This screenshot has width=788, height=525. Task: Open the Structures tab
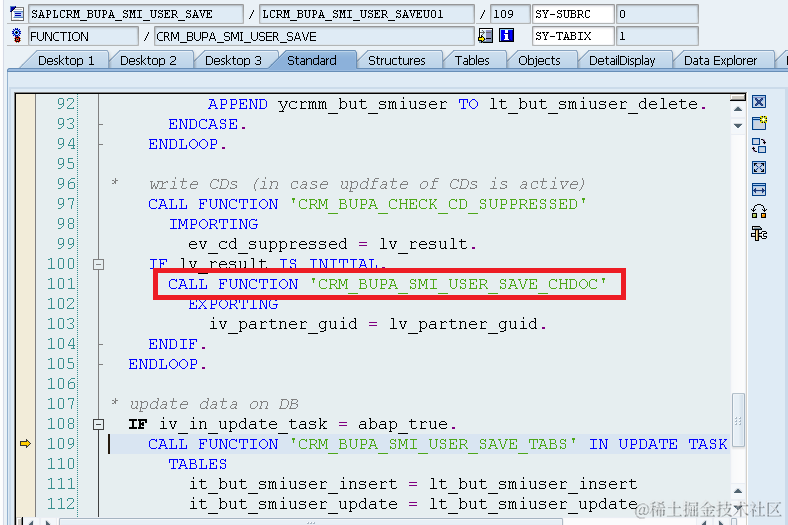[x=397, y=60]
